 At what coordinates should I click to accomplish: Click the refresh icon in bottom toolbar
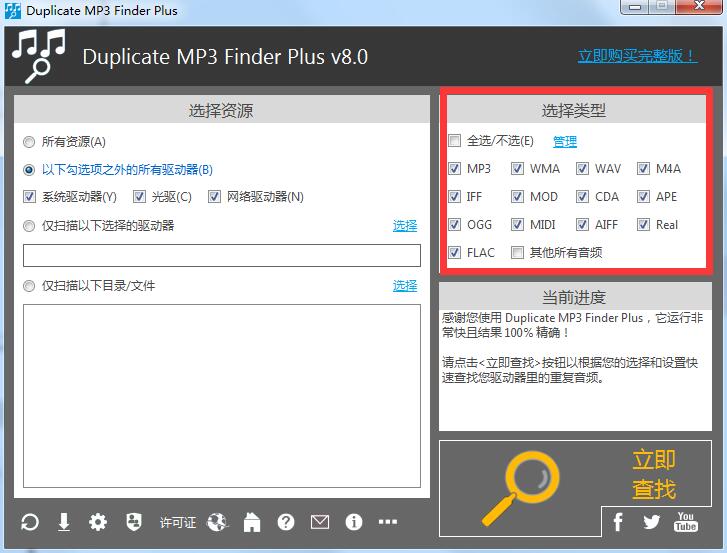click(x=30, y=522)
